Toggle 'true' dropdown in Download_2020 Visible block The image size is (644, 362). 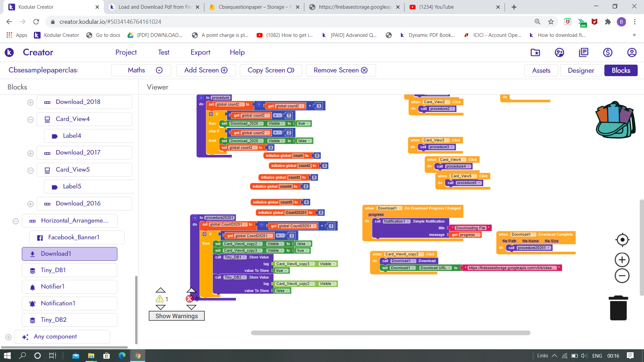[x=304, y=123]
